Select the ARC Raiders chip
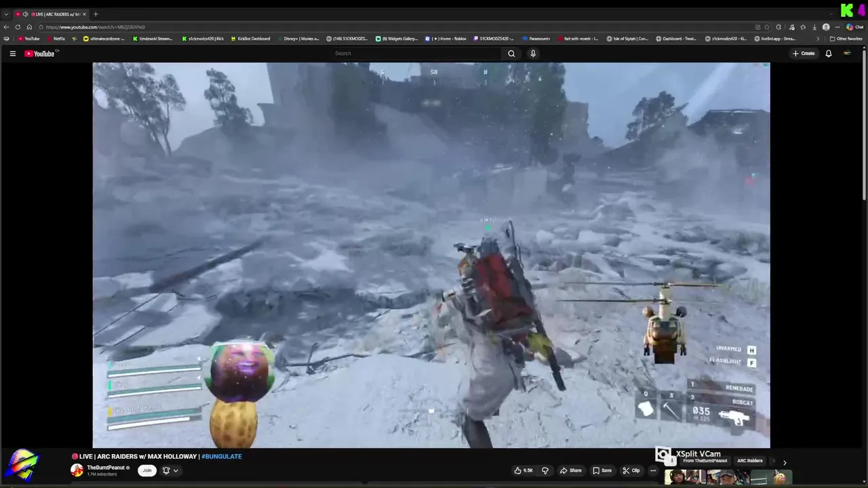 [x=749, y=461]
